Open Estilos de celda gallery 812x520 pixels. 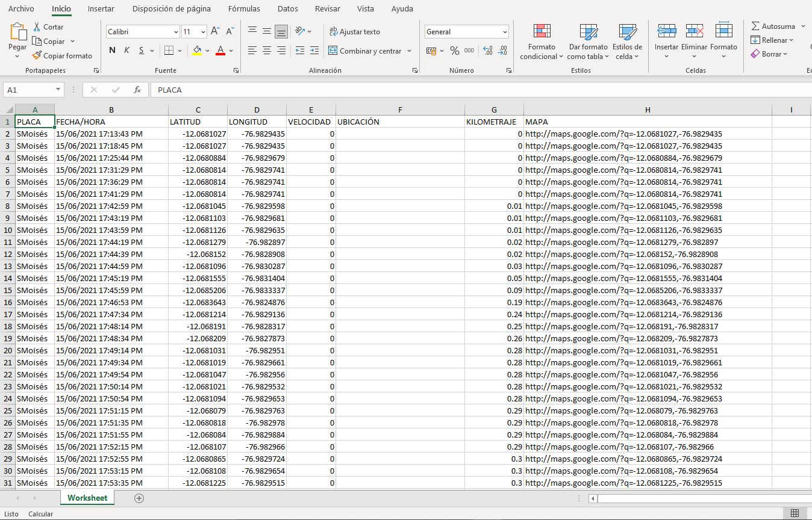[627, 41]
